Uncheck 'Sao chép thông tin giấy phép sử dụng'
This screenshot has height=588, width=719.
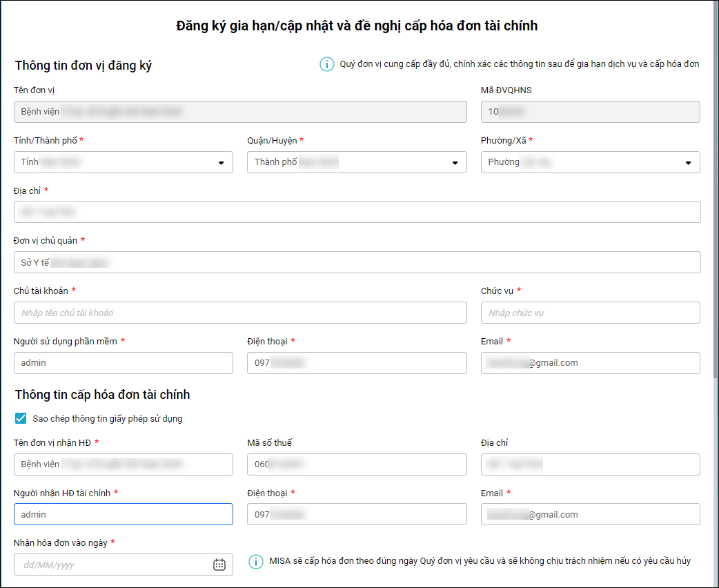pos(21,418)
